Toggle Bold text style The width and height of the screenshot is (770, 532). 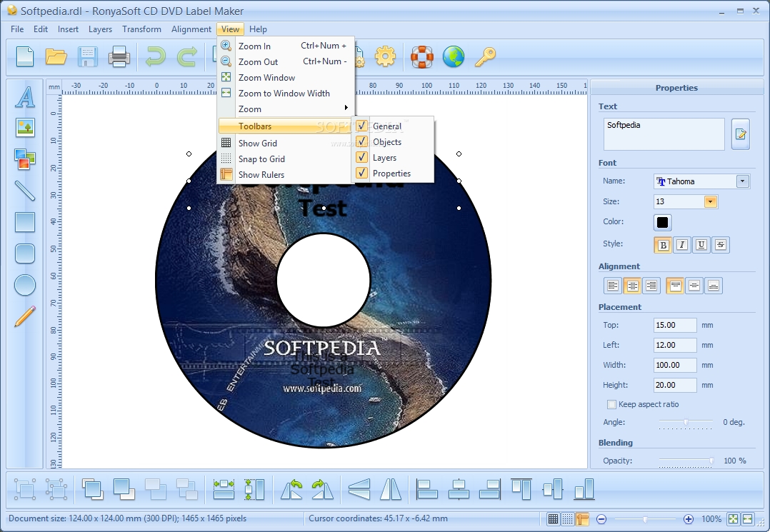663,244
